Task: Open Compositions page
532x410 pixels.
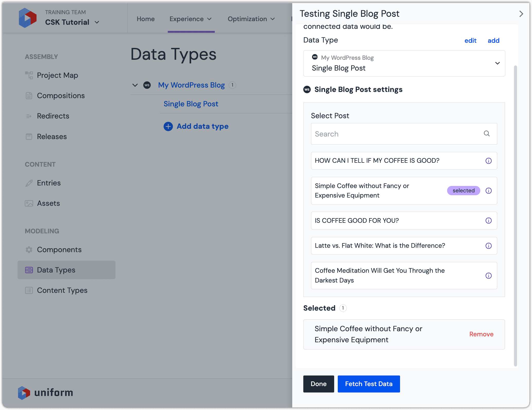Action: [x=61, y=96]
